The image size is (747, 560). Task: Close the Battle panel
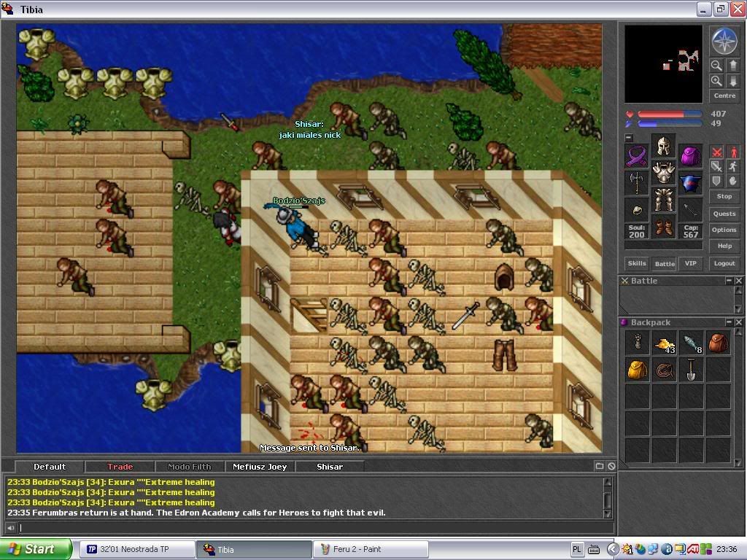738,281
